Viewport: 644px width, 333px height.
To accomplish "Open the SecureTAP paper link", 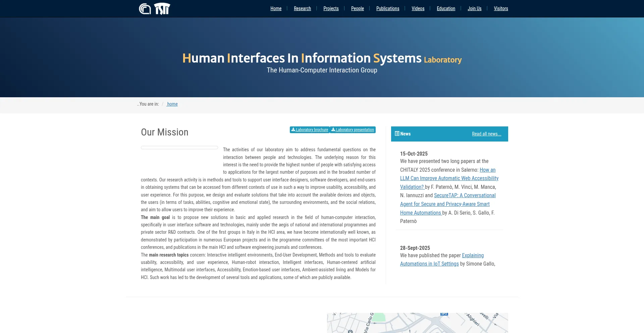I will [x=444, y=204].
